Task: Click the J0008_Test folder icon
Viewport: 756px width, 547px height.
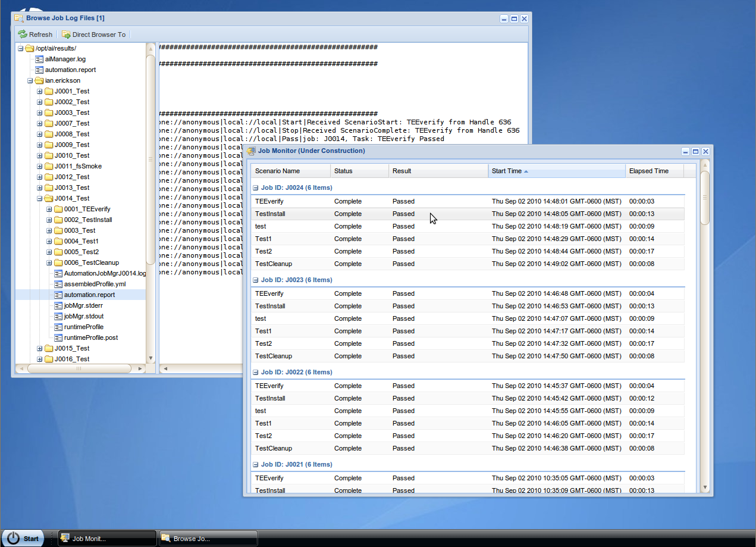Action: (x=49, y=134)
